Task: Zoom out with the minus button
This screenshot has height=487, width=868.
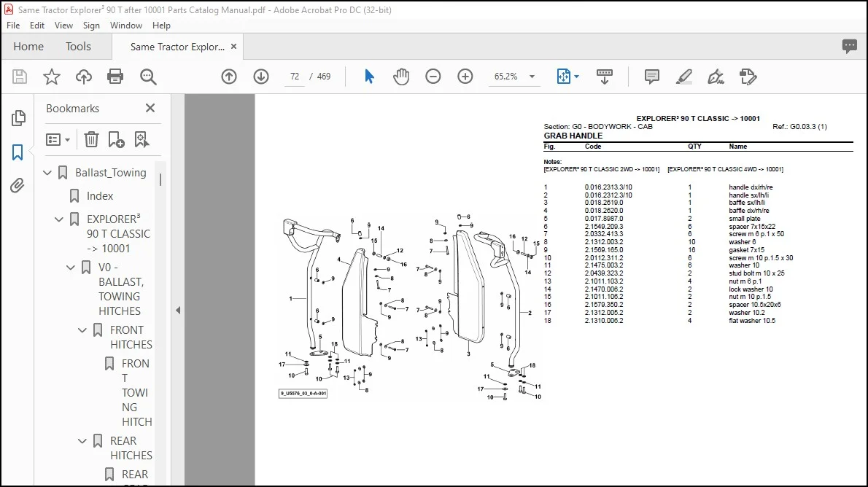Action: [x=433, y=77]
